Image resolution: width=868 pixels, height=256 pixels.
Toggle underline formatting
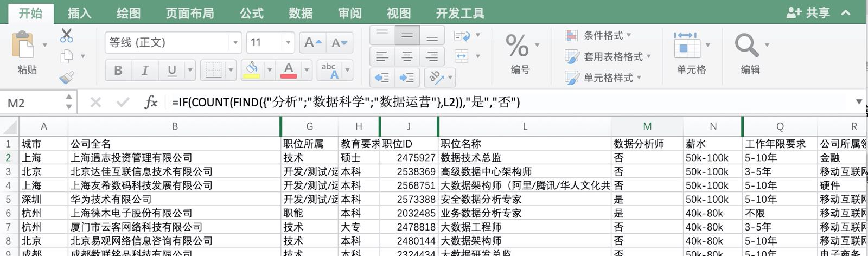[x=172, y=70]
